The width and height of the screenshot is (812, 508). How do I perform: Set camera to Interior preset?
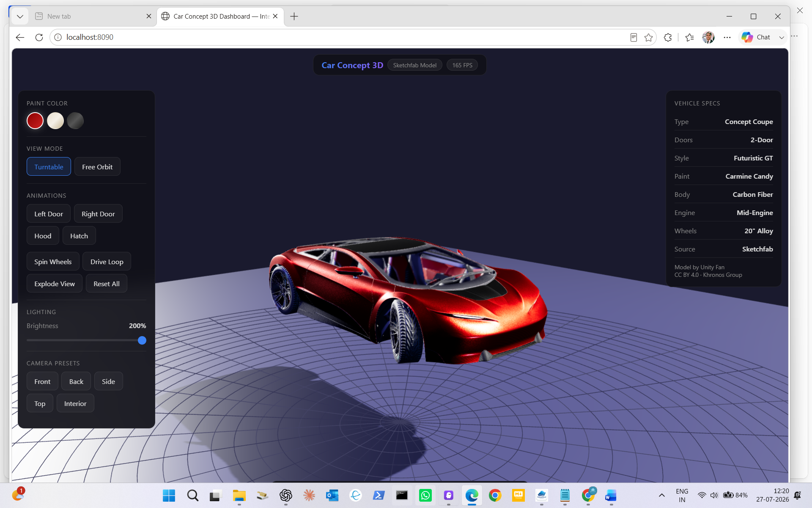pos(75,403)
